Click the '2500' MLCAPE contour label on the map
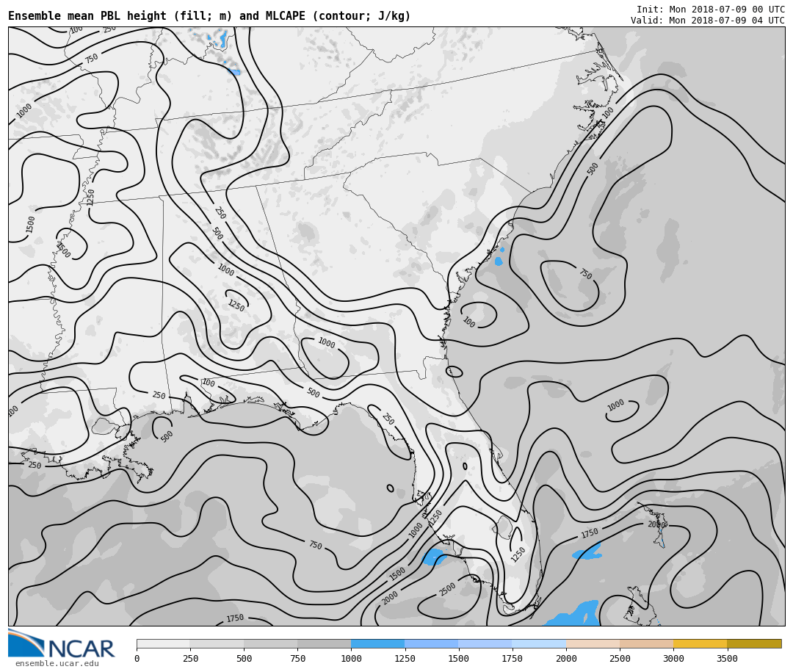 448,589
